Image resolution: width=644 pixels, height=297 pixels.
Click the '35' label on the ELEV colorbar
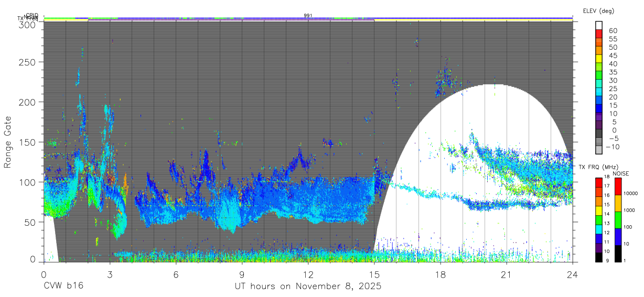point(613,72)
